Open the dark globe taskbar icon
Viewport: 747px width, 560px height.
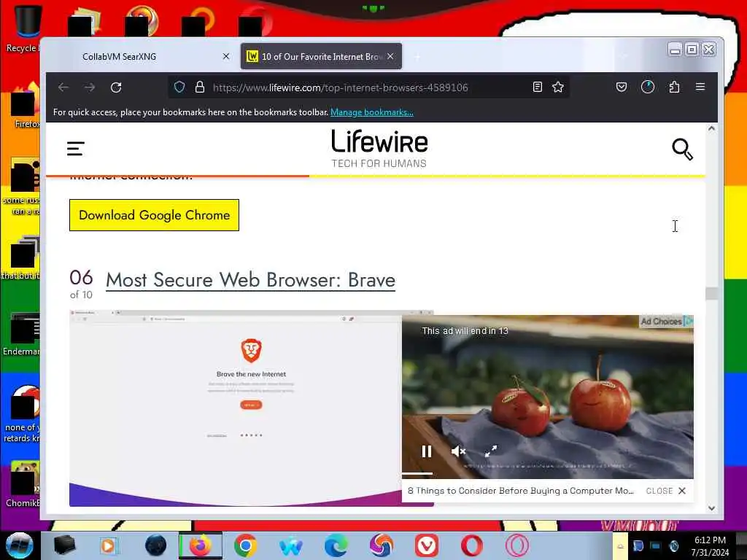(156, 545)
